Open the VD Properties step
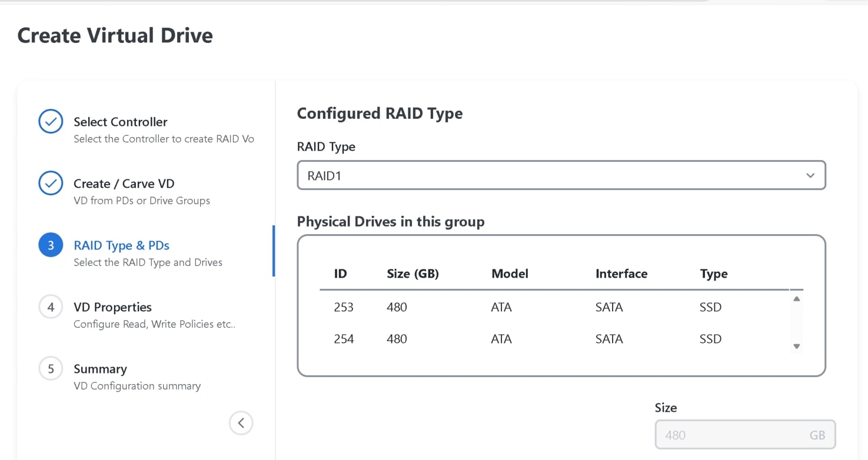 tap(112, 307)
